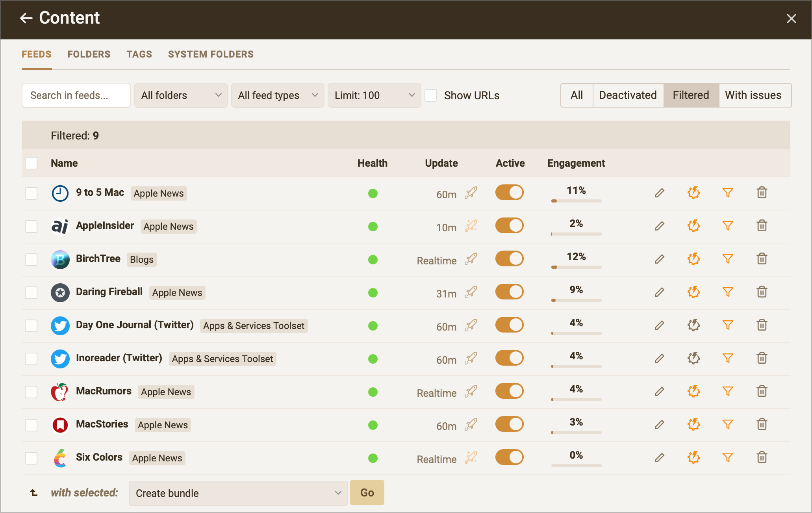Drag the engagement bar slider for BirchTree
The image size is (812, 513).
point(554,267)
